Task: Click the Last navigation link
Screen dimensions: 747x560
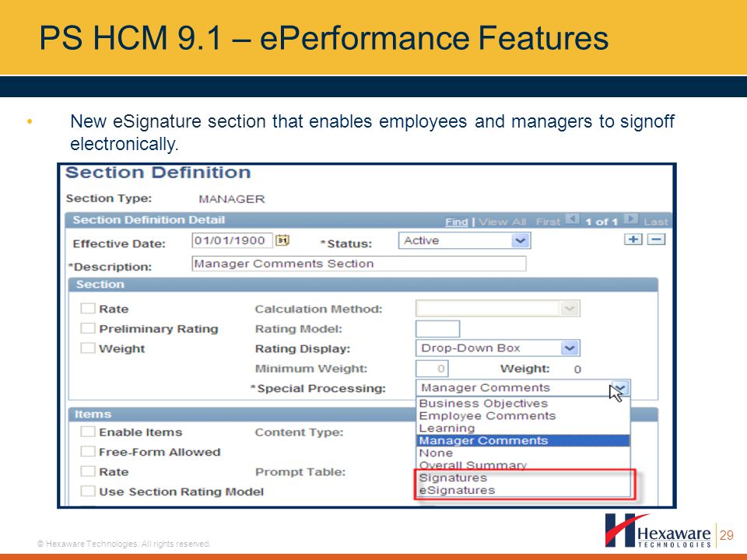Action: (656, 222)
